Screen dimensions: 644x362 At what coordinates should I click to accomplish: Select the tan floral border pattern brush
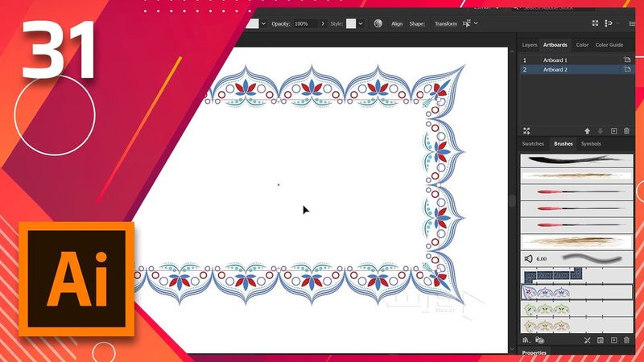(x=576, y=326)
